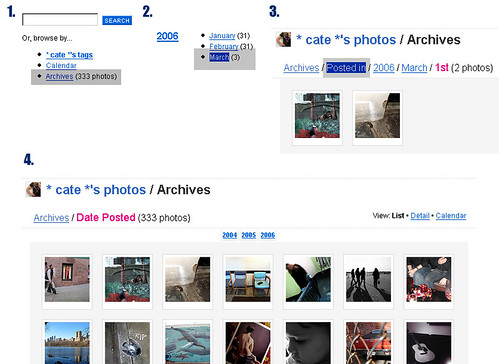The image size is (499, 364).
Task: Open the Calendar browse link in step 1
Action: tap(61, 65)
